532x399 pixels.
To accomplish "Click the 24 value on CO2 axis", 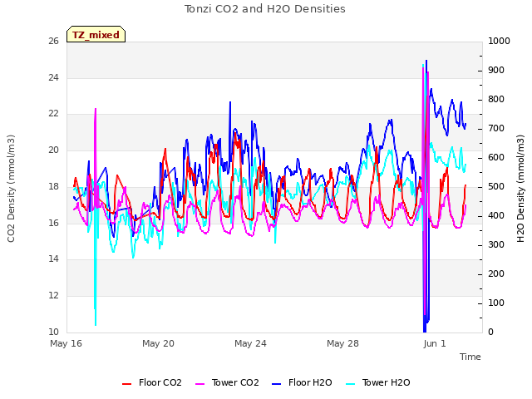I will click(x=53, y=77).
